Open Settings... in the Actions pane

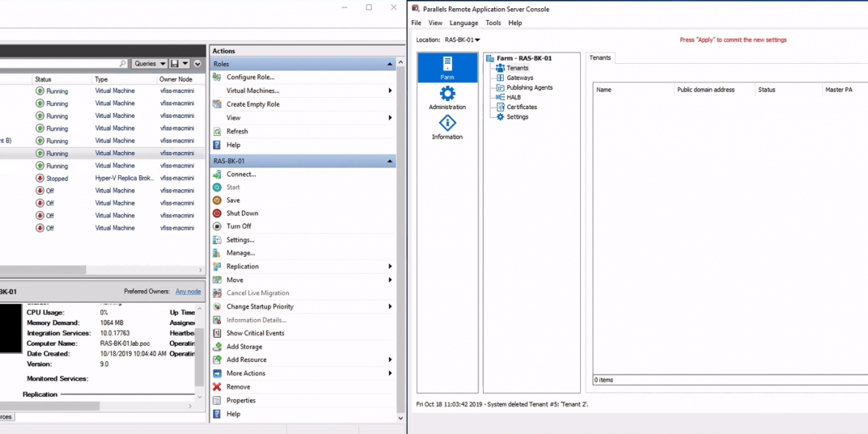pyautogui.click(x=240, y=240)
